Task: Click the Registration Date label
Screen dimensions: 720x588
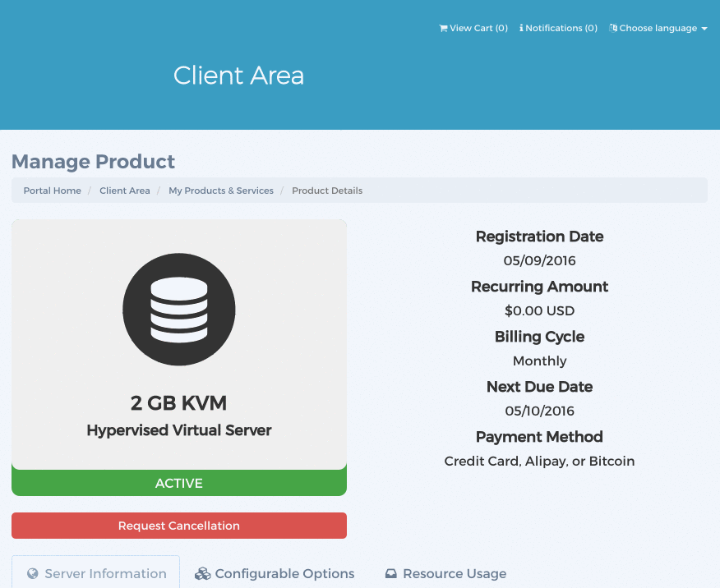Action: pos(539,237)
